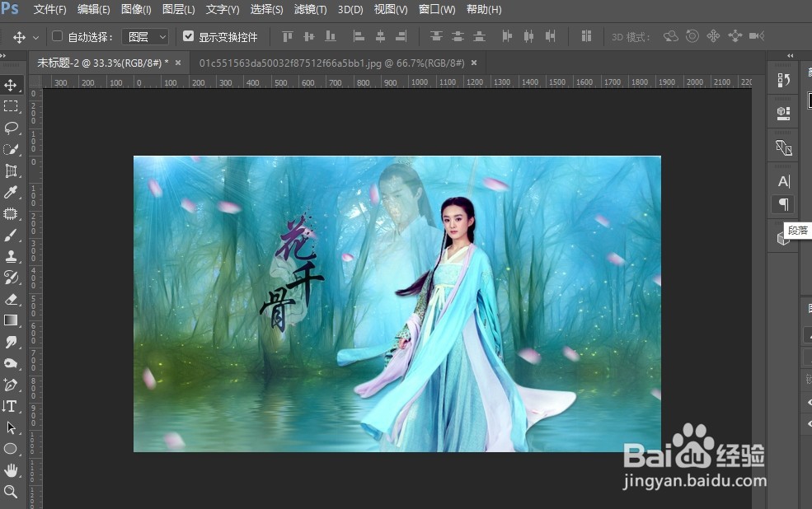Click the 3D slide mode icon
This screenshot has height=509, width=812.
[x=735, y=36]
